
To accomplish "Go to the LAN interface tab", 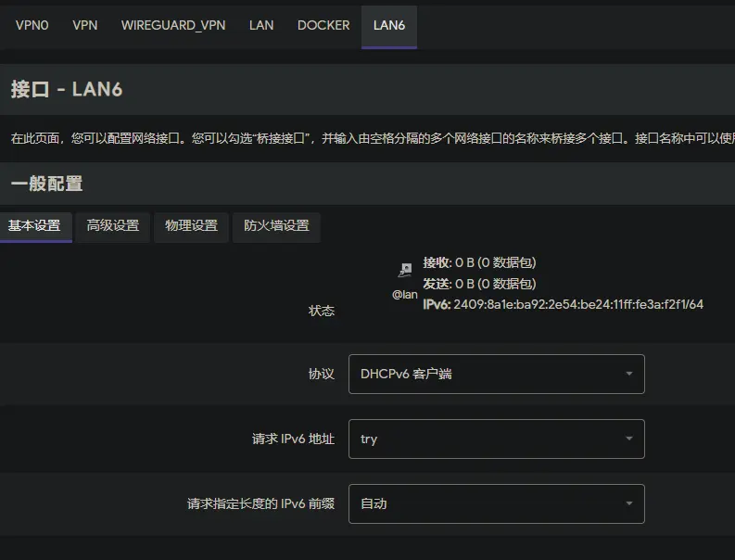I will (261, 25).
